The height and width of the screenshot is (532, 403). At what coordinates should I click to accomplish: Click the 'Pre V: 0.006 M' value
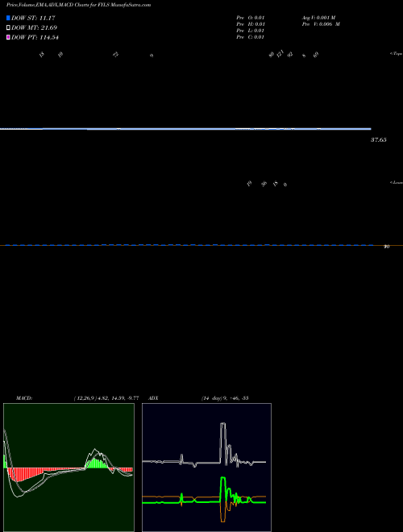321,24
